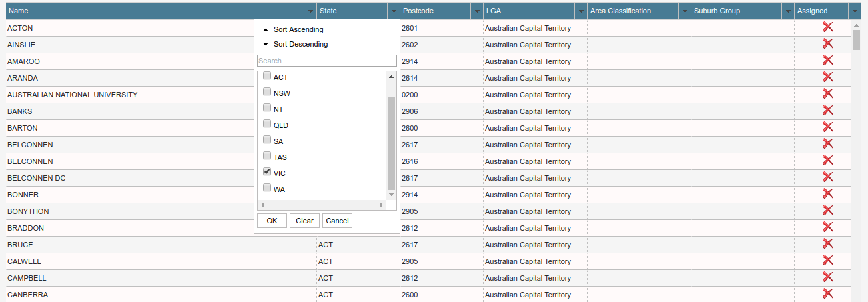Enable the QLD filter checkbox
Screen dimensions: 868x302
coord(267,125)
